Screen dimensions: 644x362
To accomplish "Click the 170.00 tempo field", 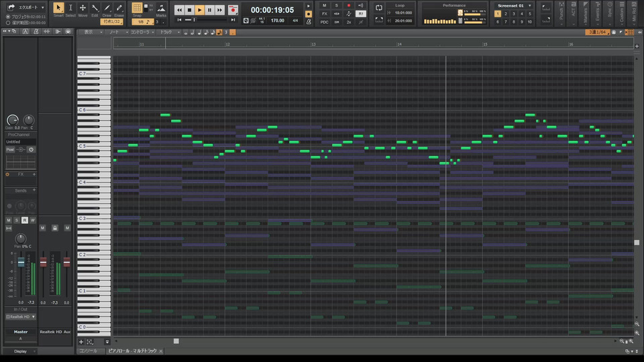I will click(x=278, y=21).
